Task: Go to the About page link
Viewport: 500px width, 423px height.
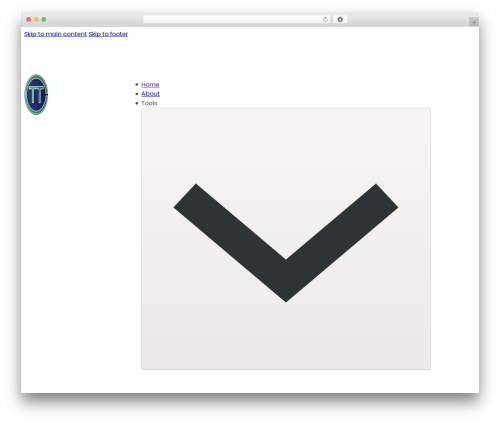Action: pyautogui.click(x=150, y=94)
